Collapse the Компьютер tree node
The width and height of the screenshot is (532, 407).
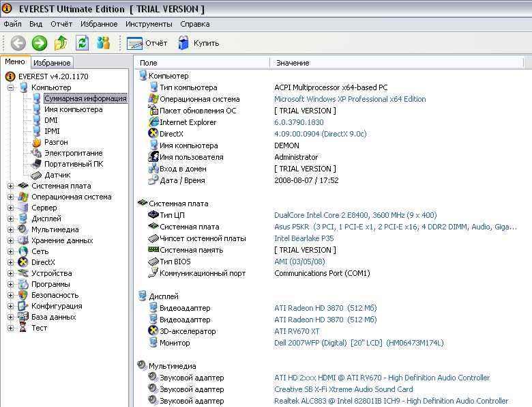11,87
